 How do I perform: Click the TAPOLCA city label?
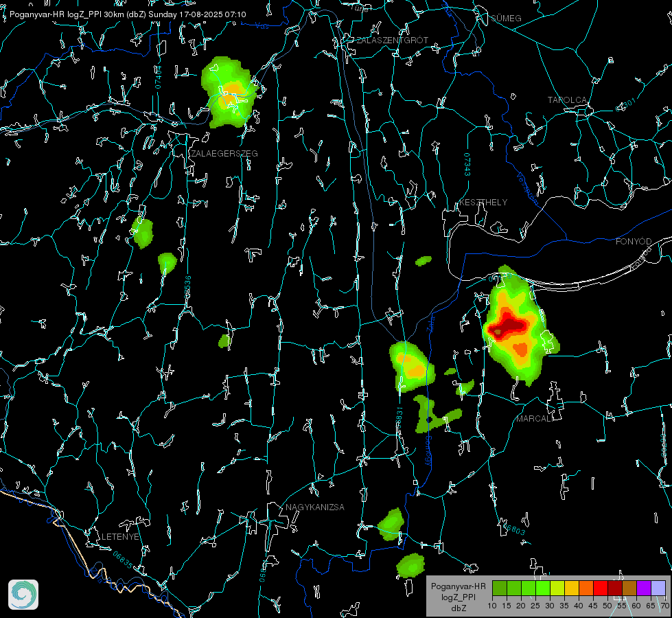pyautogui.click(x=567, y=100)
